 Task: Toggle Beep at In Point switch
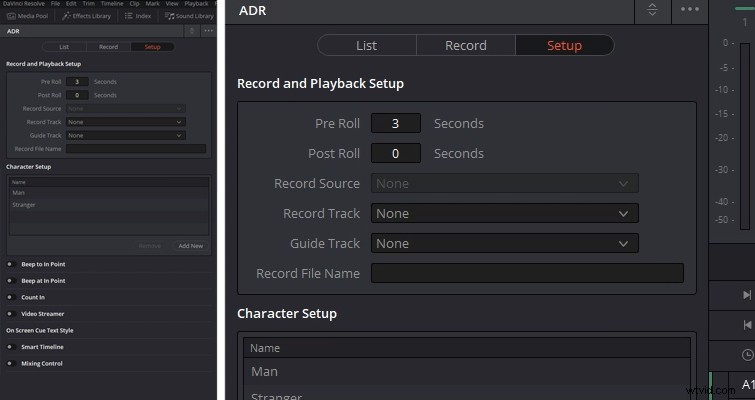[x=11, y=281]
